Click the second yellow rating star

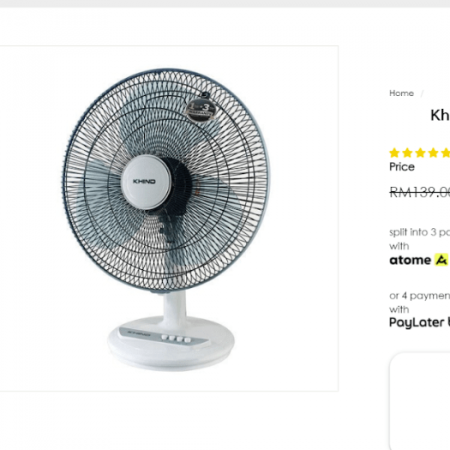[x=407, y=153]
